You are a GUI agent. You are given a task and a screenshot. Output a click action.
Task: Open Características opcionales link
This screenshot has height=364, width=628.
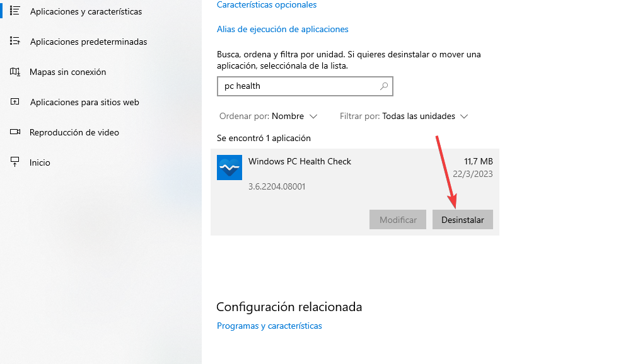pyautogui.click(x=267, y=5)
